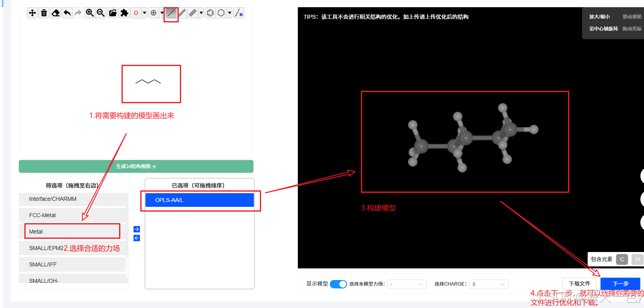Screen dimensions: 644x308
Task: Expand the bond type dropdown arrow
Action: pyautogui.click(x=201, y=13)
